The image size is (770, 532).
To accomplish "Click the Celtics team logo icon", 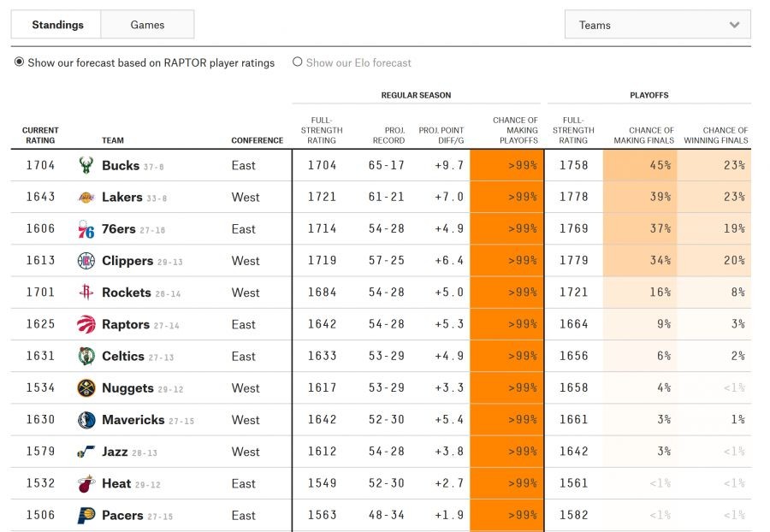I will (86, 356).
